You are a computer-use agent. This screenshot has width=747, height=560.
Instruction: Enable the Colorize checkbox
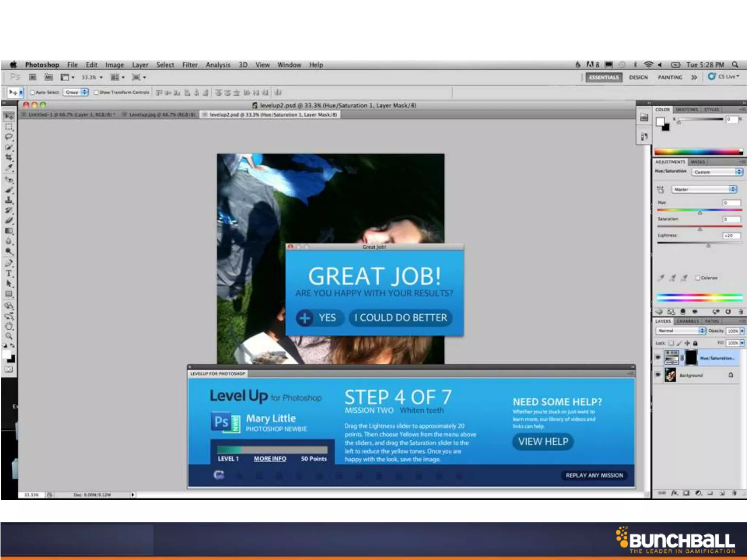pos(697,278)
